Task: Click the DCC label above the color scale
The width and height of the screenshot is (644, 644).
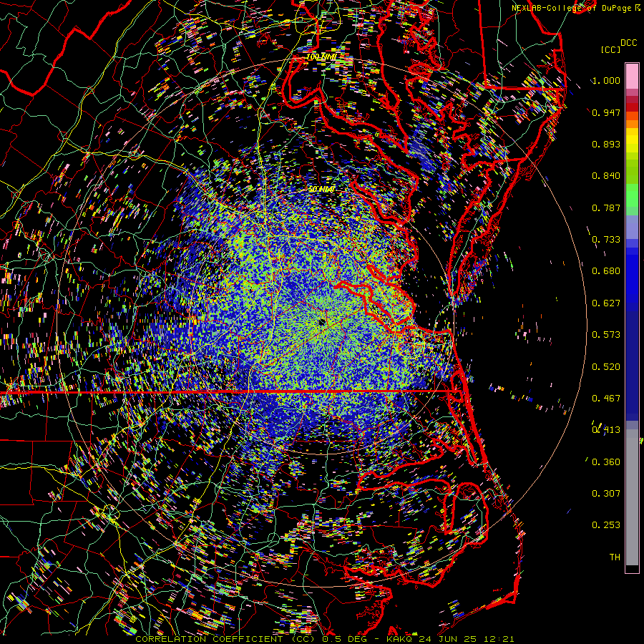Action: pos(628,43)
